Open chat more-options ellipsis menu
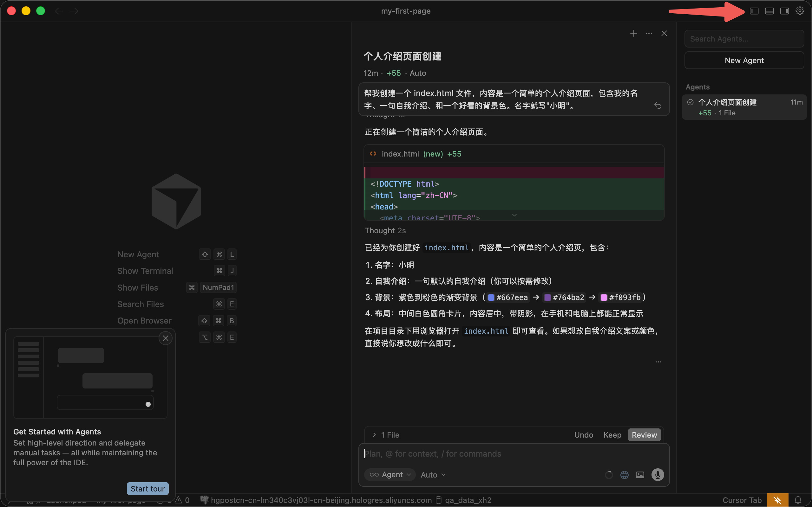Screen dimensions: 812x507 649,33
